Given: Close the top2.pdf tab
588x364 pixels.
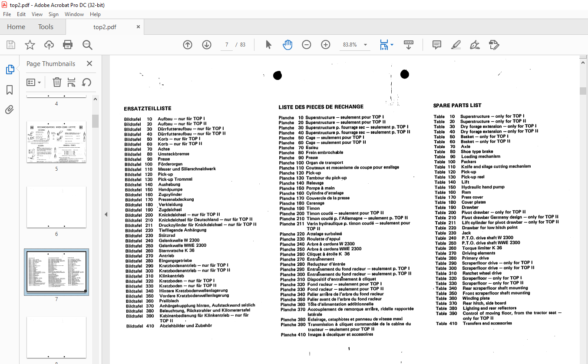Looking at the screenshot, I should click(139, 27).
